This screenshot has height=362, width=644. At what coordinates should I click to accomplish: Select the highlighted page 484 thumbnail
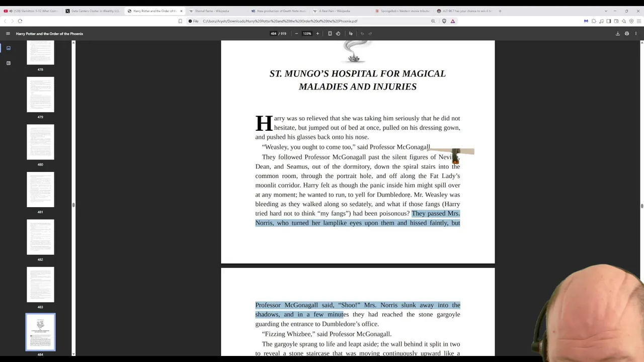click(x=40, y=332)
